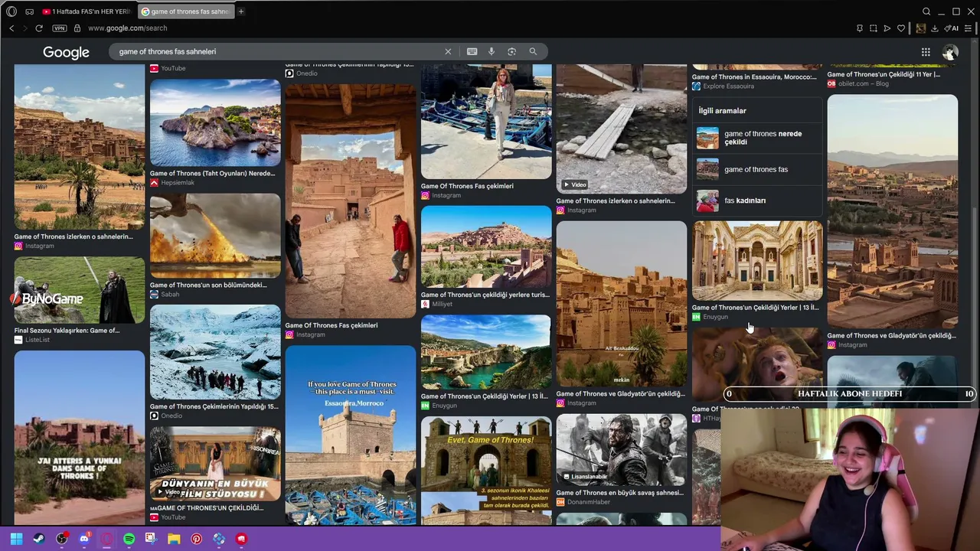Open the Opera main menu icon
980x551 pixels.
(x=11, y=11)
